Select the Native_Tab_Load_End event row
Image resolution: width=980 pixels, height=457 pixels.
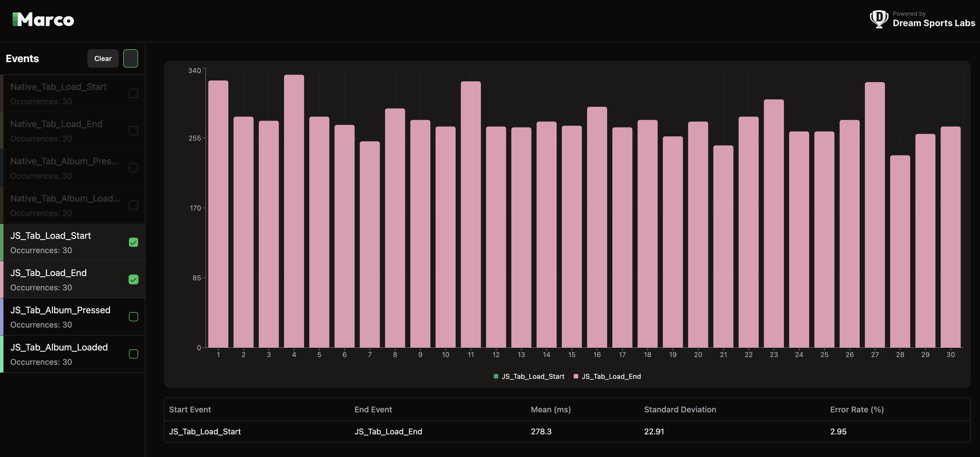click(65, 131)
